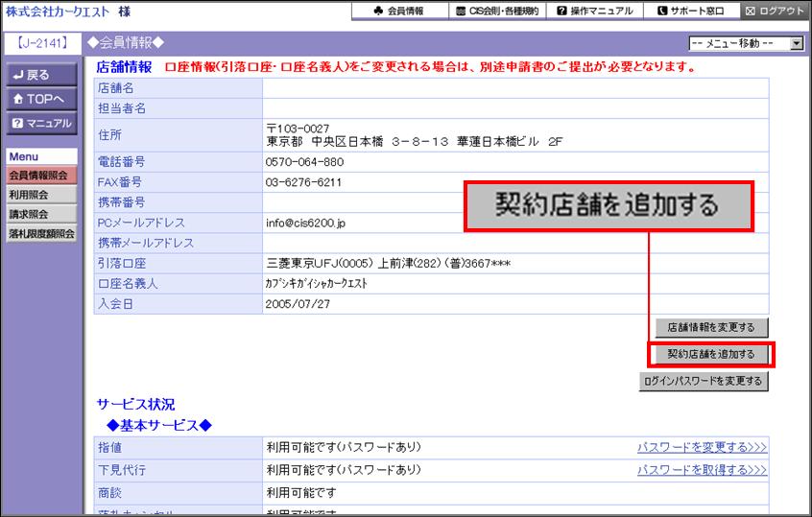
Task: Click the 携帯メールアドレス row label
Action: 146,243
